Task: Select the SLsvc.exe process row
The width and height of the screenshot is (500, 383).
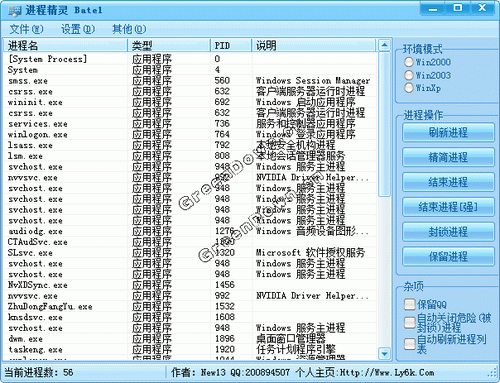Action: (190, 253)
